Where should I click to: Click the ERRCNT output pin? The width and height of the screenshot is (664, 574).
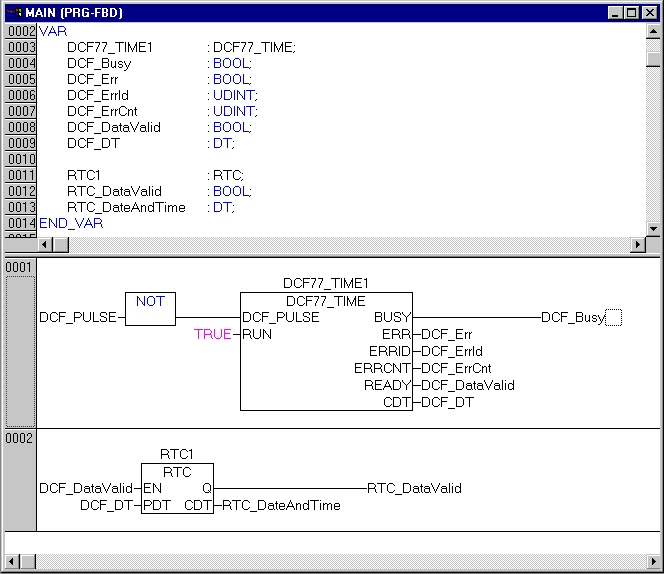point(382,368)
